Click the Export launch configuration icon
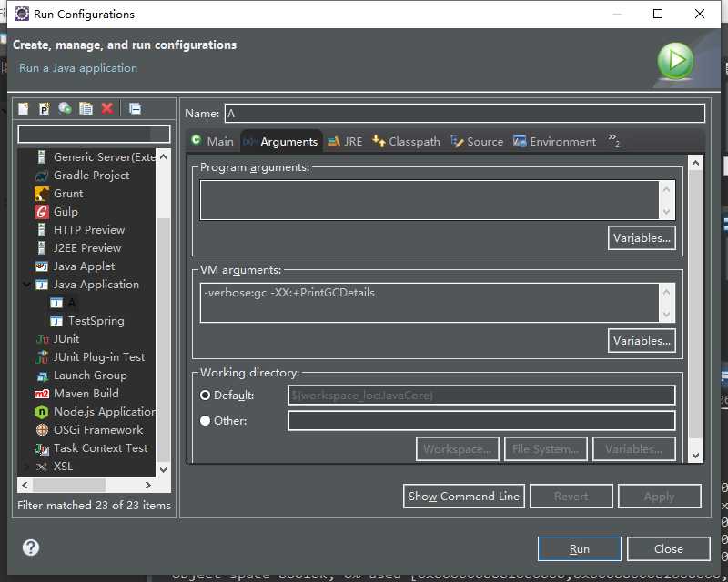The height and width of the screenshot is (582, 728). point(65,108)
